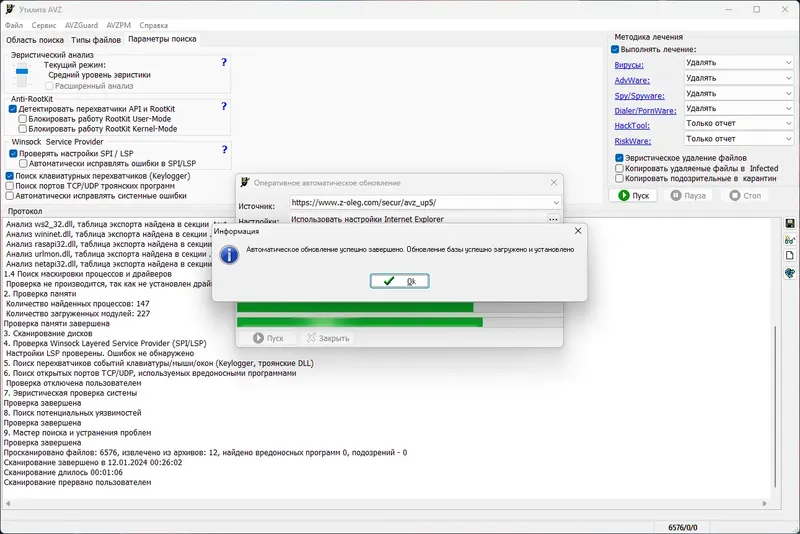
Task: Enable 'Копировать подозрительные в карантин'
Action: 619,179
